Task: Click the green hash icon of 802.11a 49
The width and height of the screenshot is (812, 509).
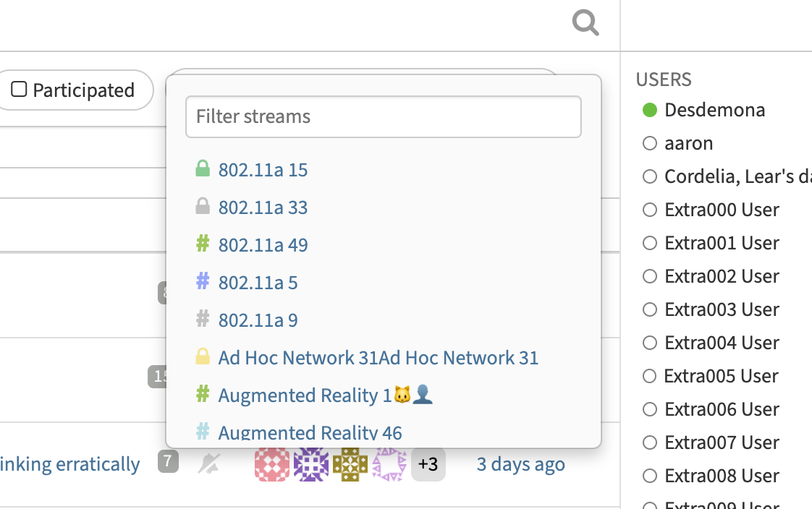Action: pyautogui.click(x=203, y=244)
